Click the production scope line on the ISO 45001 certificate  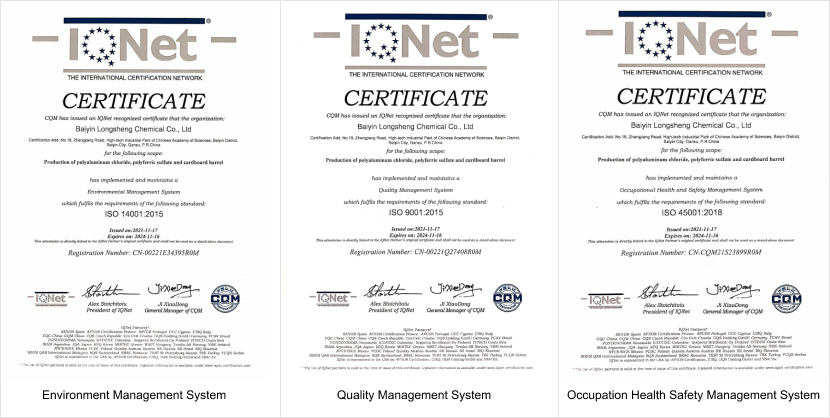point(691,159)
